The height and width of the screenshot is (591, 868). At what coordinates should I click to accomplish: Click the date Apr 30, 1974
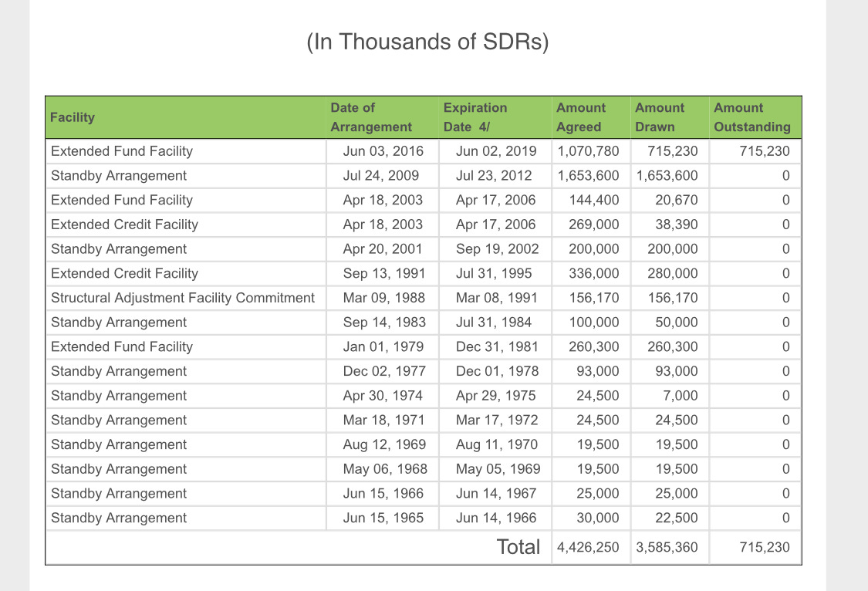click(383, 396)
